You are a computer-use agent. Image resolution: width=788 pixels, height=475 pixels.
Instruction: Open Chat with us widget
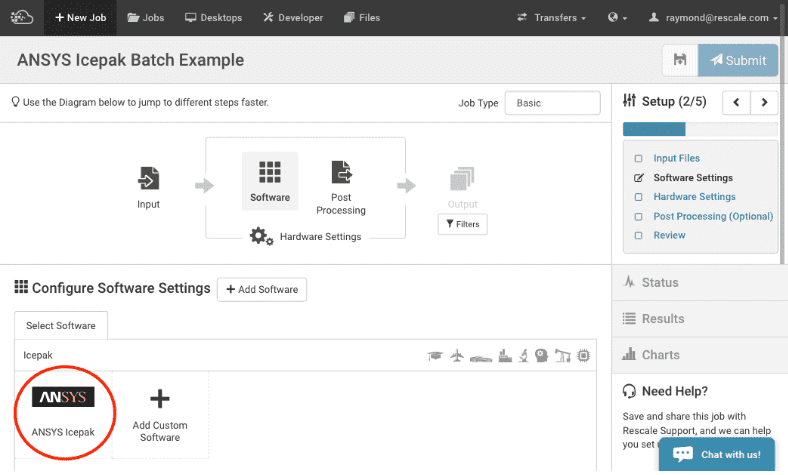(x=717, y=454)
